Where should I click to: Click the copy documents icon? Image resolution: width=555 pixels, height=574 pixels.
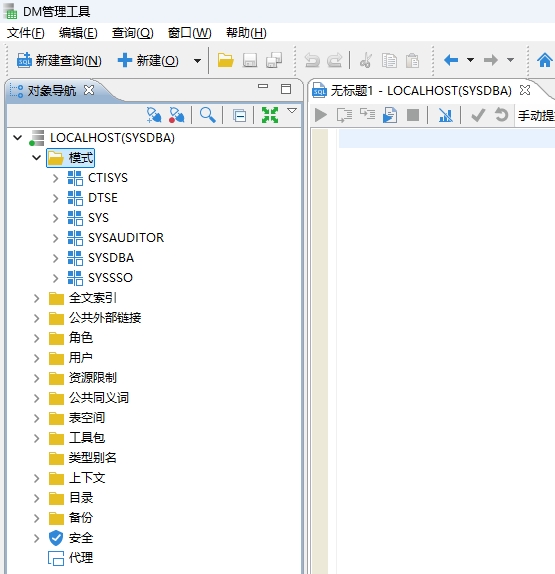[x=389, y=60]
